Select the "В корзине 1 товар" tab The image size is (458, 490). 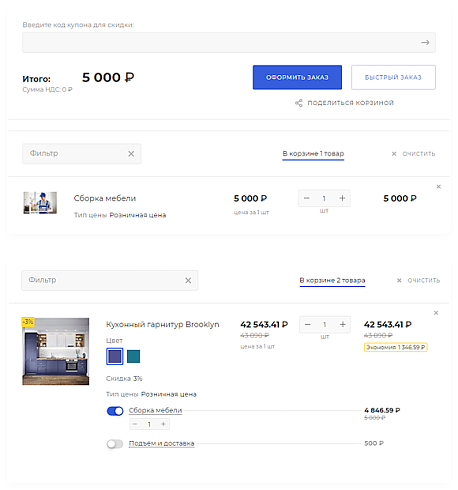(x=313, y=154)
